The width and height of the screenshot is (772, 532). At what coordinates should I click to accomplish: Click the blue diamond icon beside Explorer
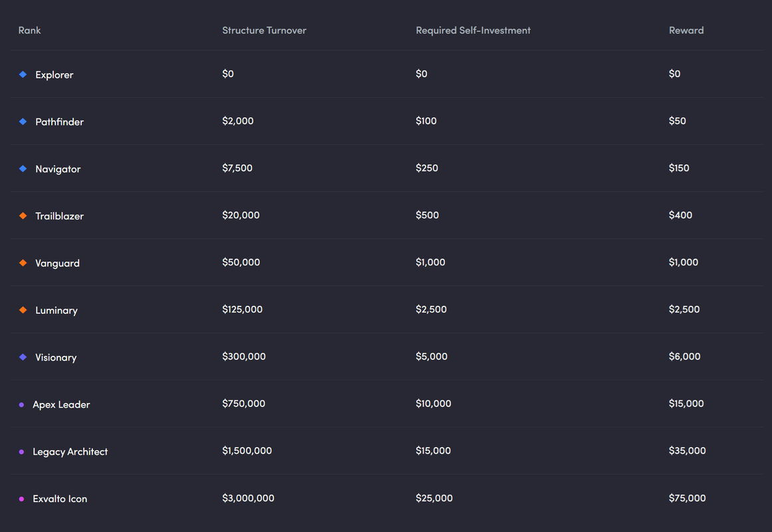point(23,74)
